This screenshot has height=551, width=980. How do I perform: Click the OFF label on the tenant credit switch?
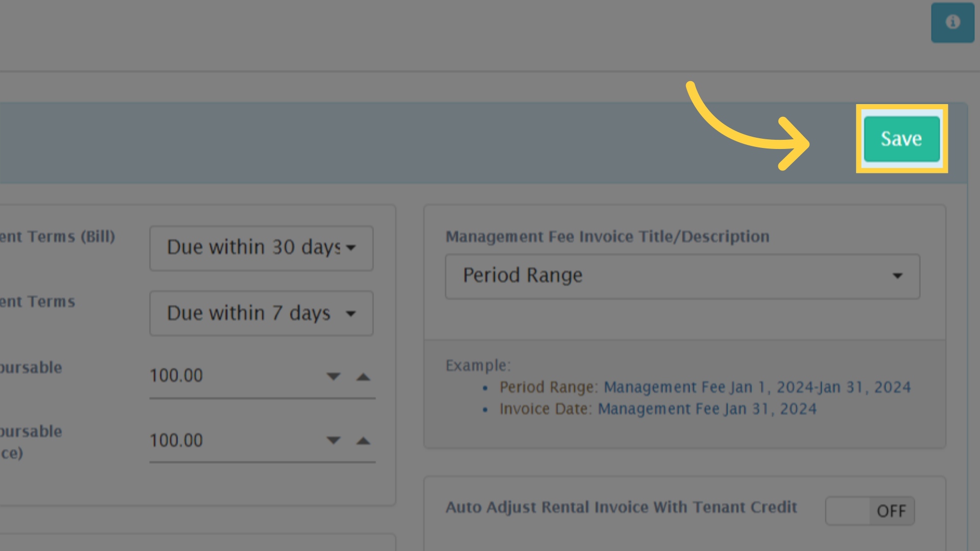click(x=891, y=511)
